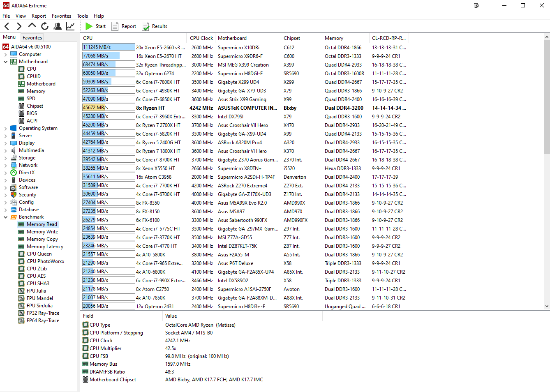
Task: Click the Refresh toolbar icon
Action: [45, 26]
